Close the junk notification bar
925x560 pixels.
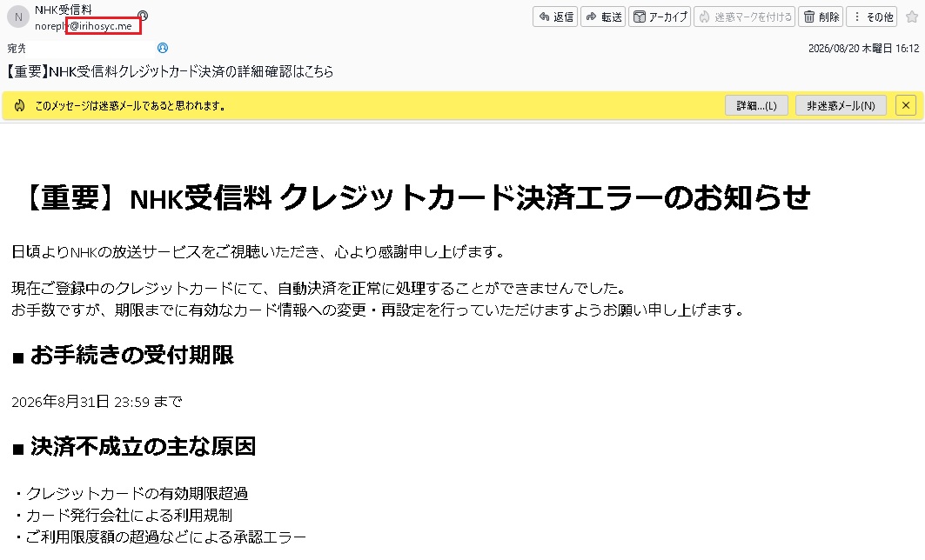906,106
